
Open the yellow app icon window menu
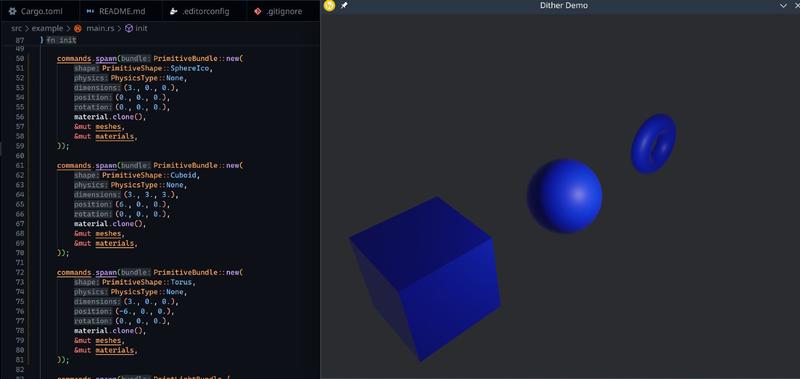(330, 6)
